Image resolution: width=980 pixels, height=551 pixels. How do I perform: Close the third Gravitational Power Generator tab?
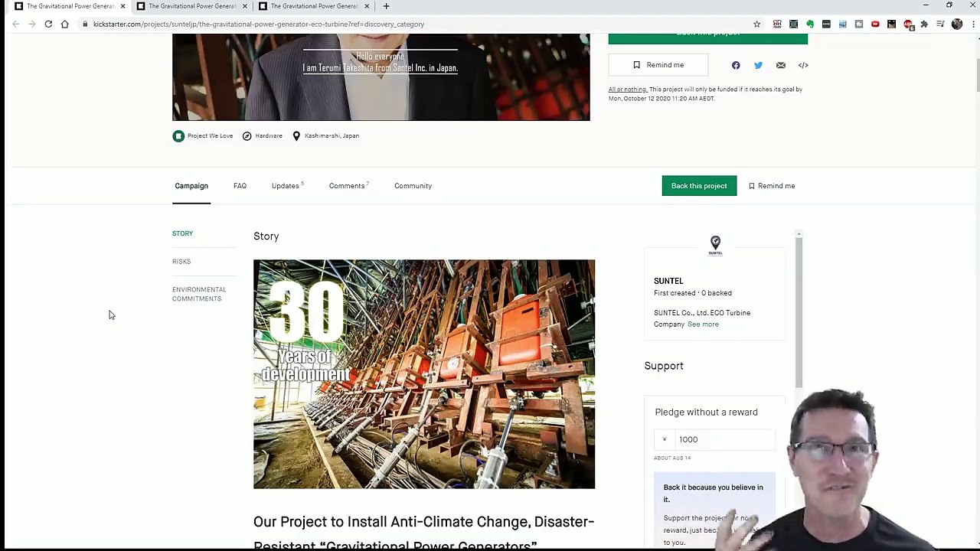point(367,6)
